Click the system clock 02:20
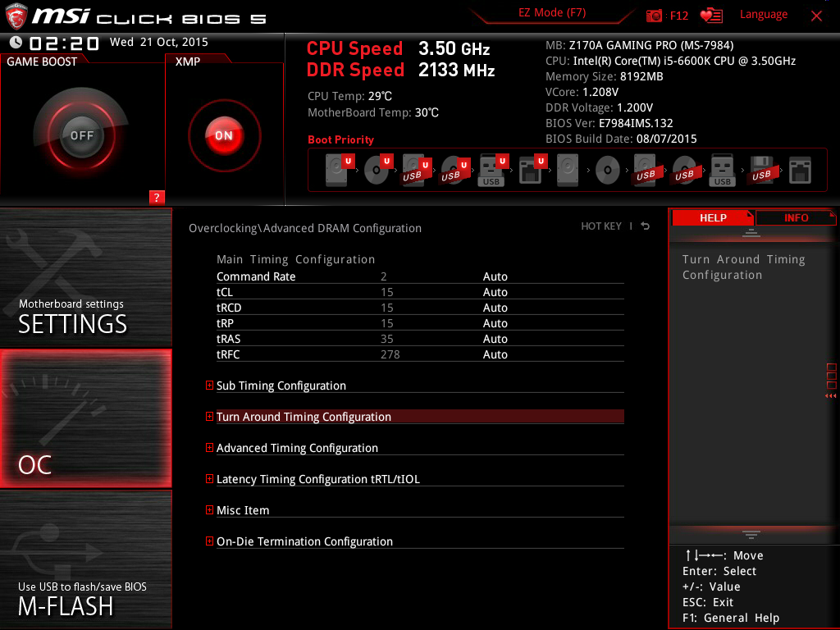Screen dimensions: 840x630 pyautogui.click(x=64, y=43)
